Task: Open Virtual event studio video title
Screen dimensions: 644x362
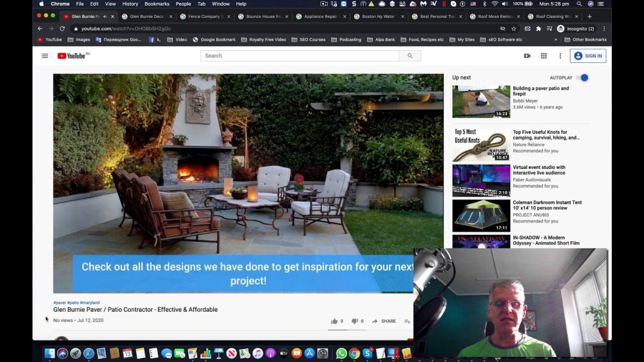Action: tap(539, 170)
